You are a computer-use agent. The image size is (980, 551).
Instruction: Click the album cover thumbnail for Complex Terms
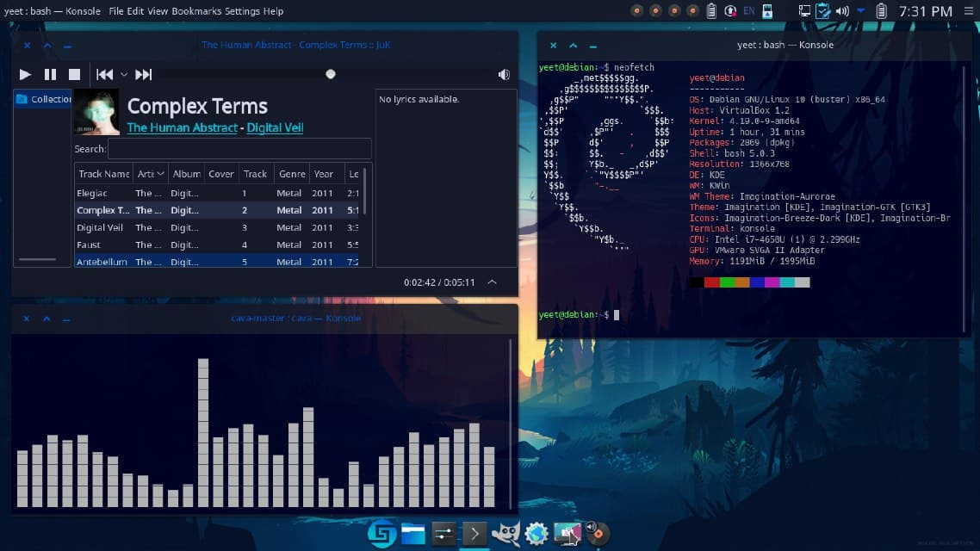[96, 113]
